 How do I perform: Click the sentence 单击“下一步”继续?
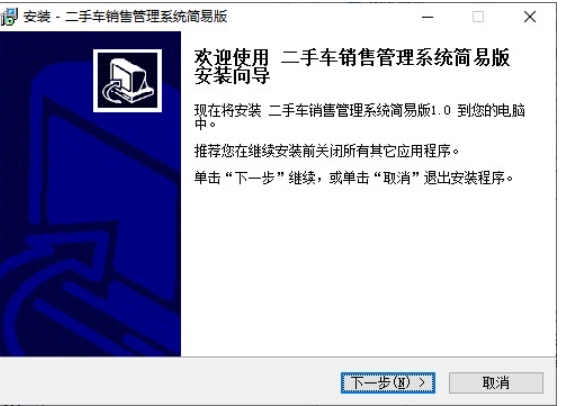coord(255,177)
